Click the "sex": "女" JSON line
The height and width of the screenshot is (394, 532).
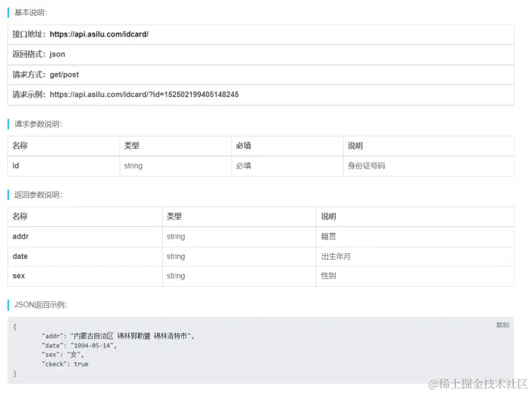pos(63,355)
